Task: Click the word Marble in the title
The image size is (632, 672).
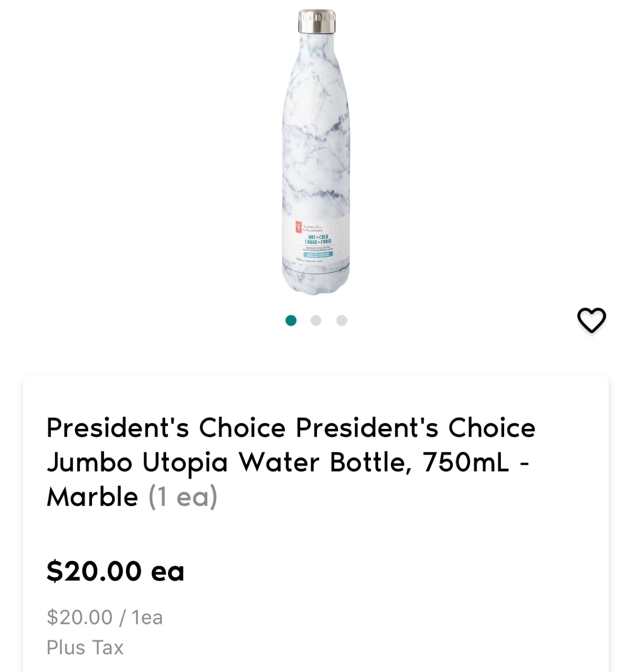Action: (92, 497)
